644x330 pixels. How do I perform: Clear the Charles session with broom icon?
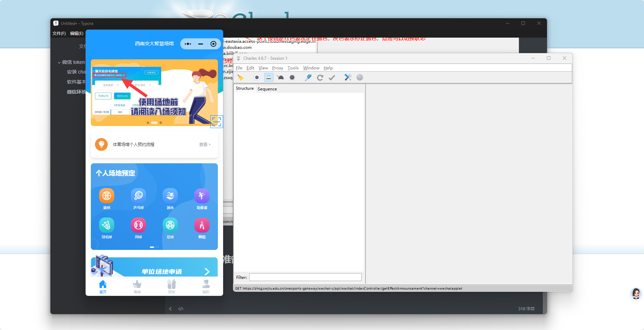click(241, 78)
